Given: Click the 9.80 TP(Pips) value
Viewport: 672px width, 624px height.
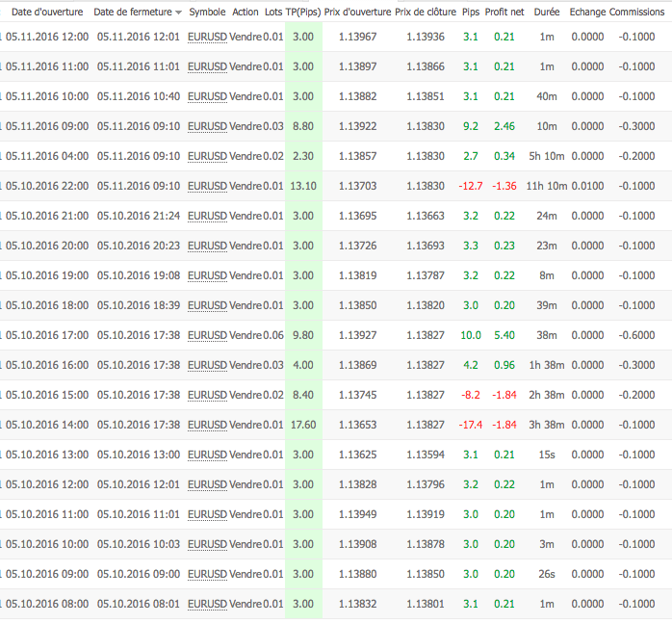Looking at the screenshot, I should point(303,335).
